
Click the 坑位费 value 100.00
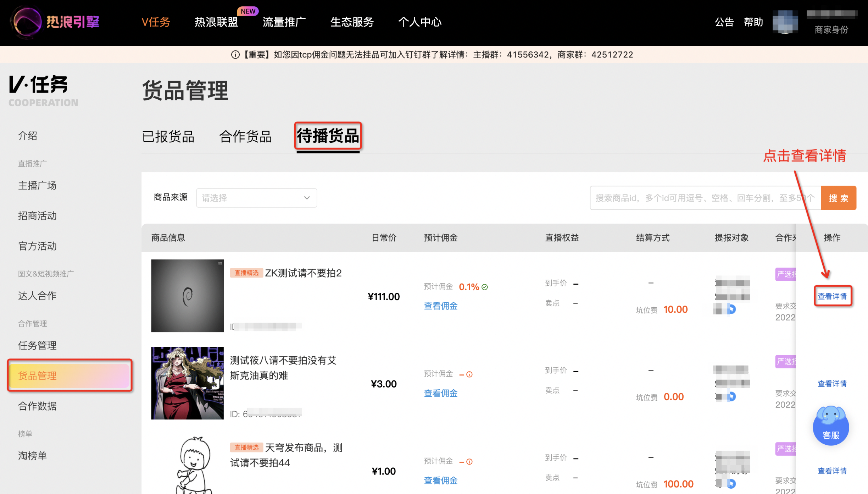pos(678,484)
